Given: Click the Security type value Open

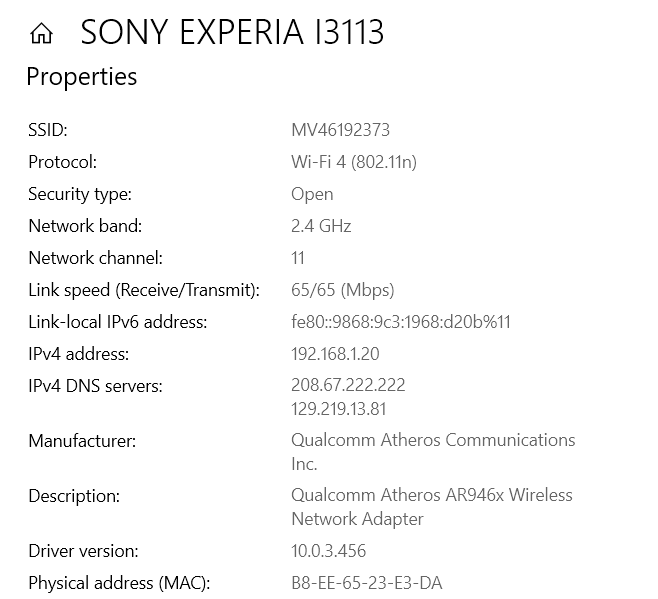Looking at the screenshot, I should [312, 194].
